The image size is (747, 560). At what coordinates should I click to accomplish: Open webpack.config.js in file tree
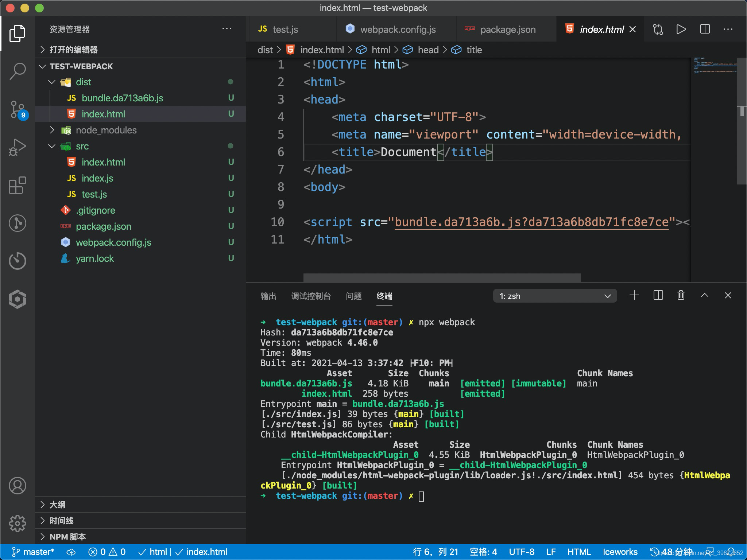tap(140, 242)
